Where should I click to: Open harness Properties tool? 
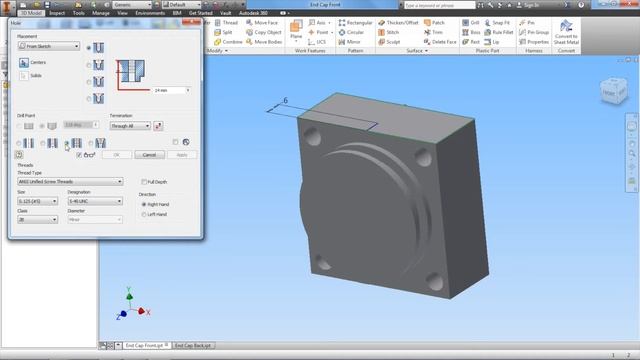click(x=534, y=42)
